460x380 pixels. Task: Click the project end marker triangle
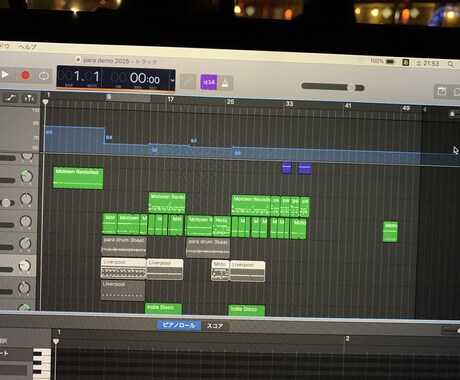tap(425, 109)
